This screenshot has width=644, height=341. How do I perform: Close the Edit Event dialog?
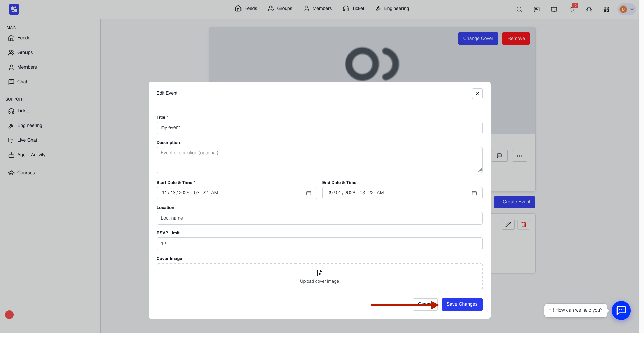[477, 94]
